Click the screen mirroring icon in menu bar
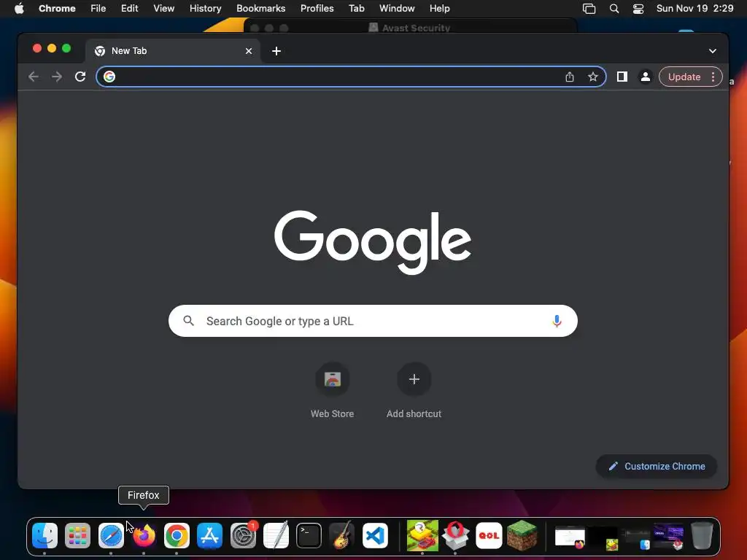 point(589,9)
